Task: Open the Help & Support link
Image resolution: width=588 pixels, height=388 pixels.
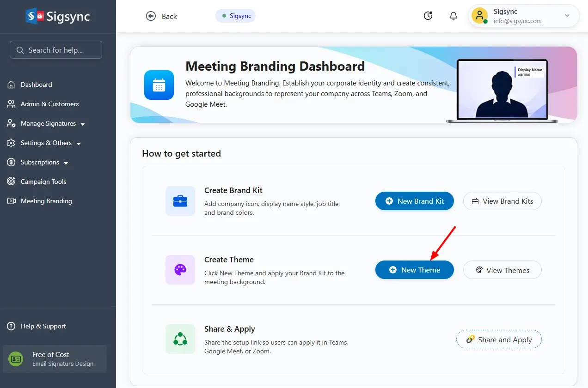Action: pyautogui.click(x=43, y=326)
